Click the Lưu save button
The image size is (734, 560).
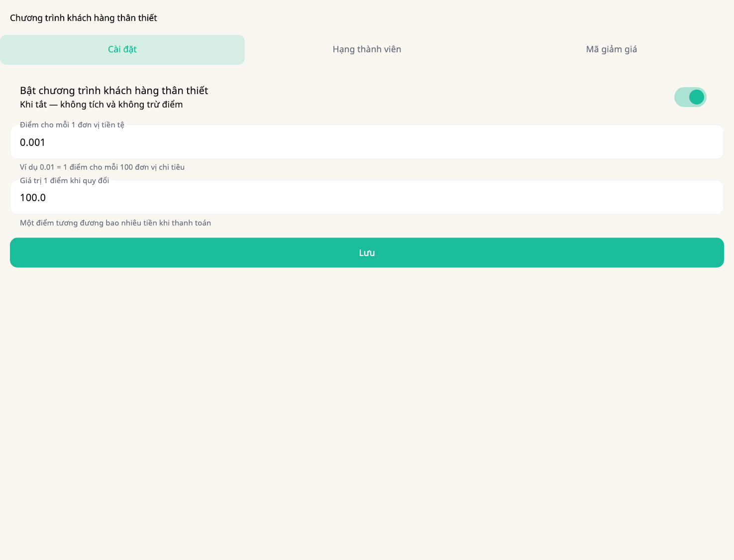click(367, 253)
